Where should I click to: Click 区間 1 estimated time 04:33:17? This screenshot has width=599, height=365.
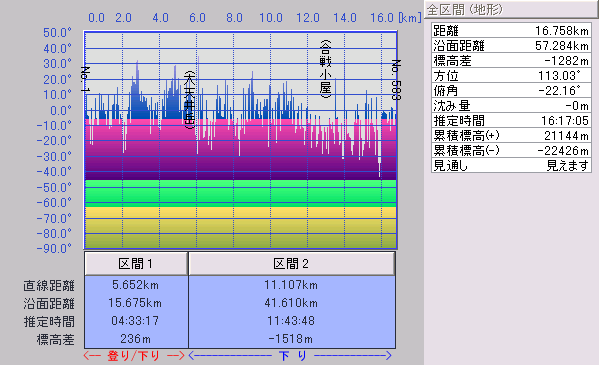(x=135, y=321)
